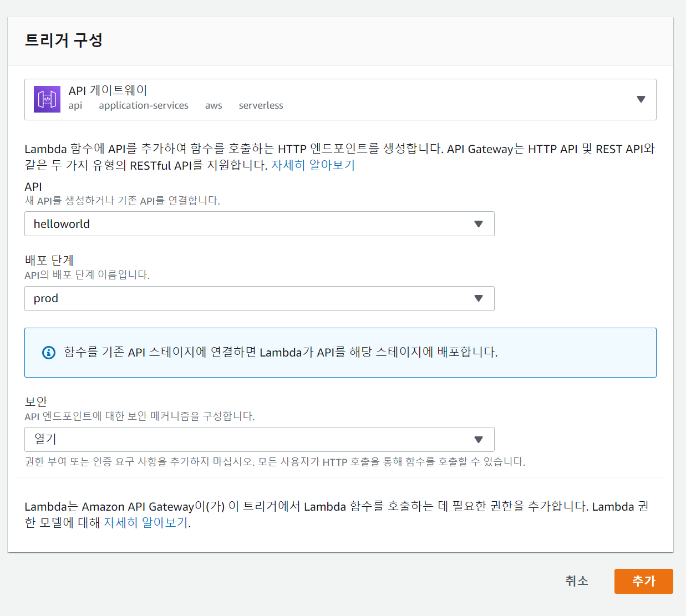The height and width of the screenshot is (616, 686).
Task: Click the 권한 부여 또는 인증 warning text
Action: click(x=275, y=462)
